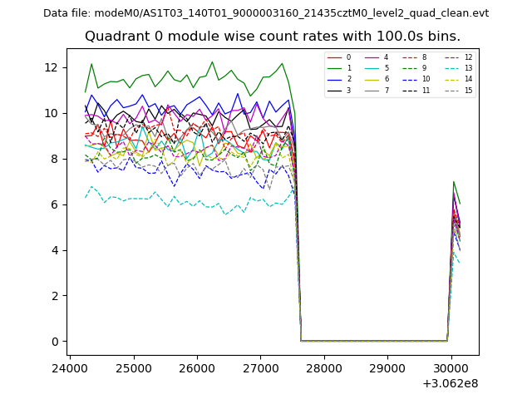Click the solid red legend line for module 0
Screen dimensions: 532x399
[334, 57]
